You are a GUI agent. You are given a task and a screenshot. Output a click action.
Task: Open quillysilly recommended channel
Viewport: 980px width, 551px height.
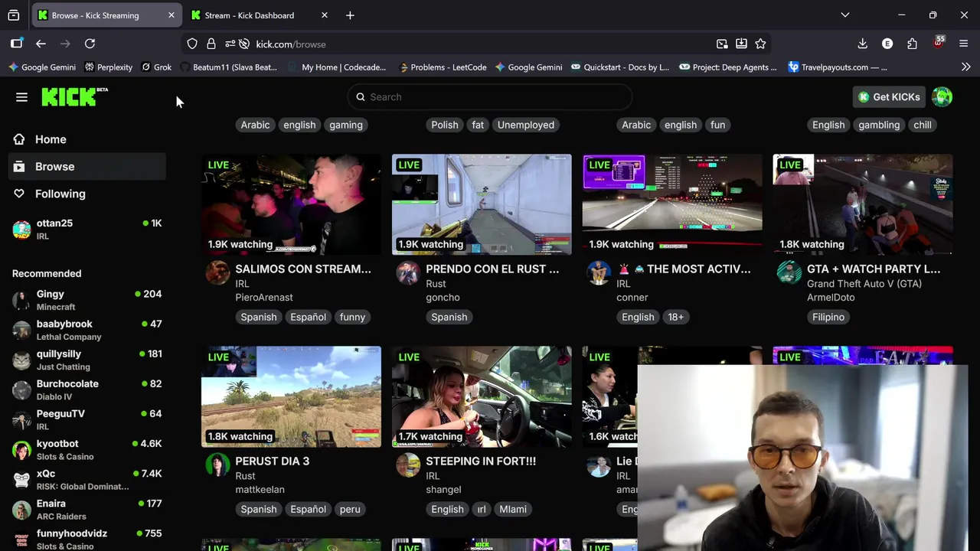click(x=87, y=360)
